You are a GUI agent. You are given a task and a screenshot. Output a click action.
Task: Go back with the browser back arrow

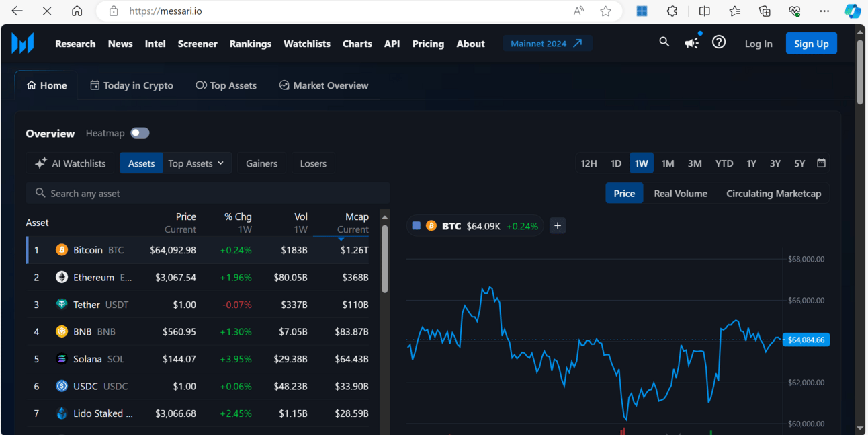coord(17,11)
